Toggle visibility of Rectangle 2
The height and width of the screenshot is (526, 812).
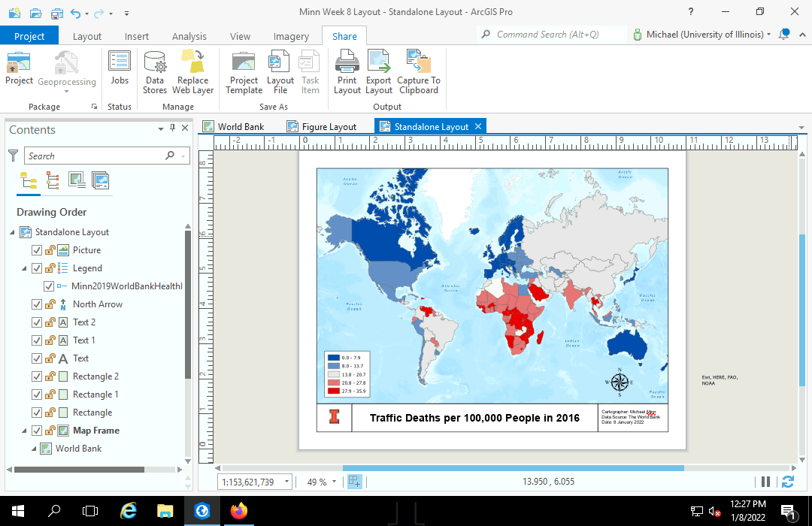point(37,376)
